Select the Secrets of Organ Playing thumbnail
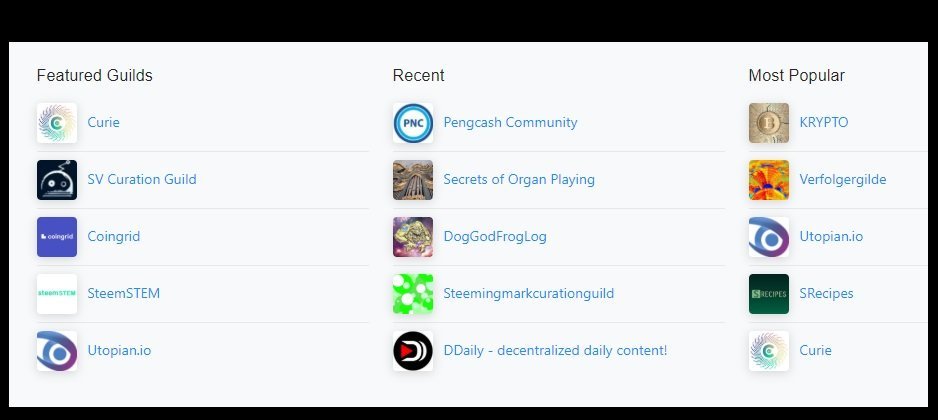 click(x=413, y=179)
